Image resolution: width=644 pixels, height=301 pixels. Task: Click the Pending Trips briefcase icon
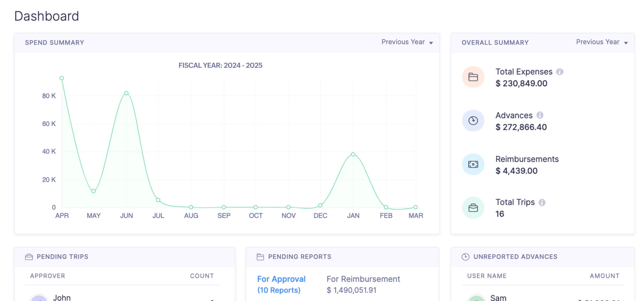tap(29, 257)
